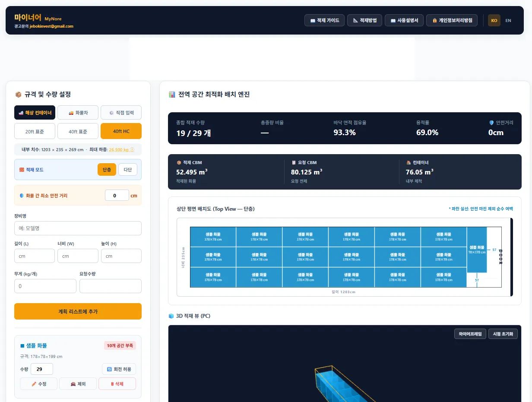Image resolution: width=532 pixels, height=402 pixels.
Task: Click 제외 to exclude 샘플 화물
Action: coord(78,384)
